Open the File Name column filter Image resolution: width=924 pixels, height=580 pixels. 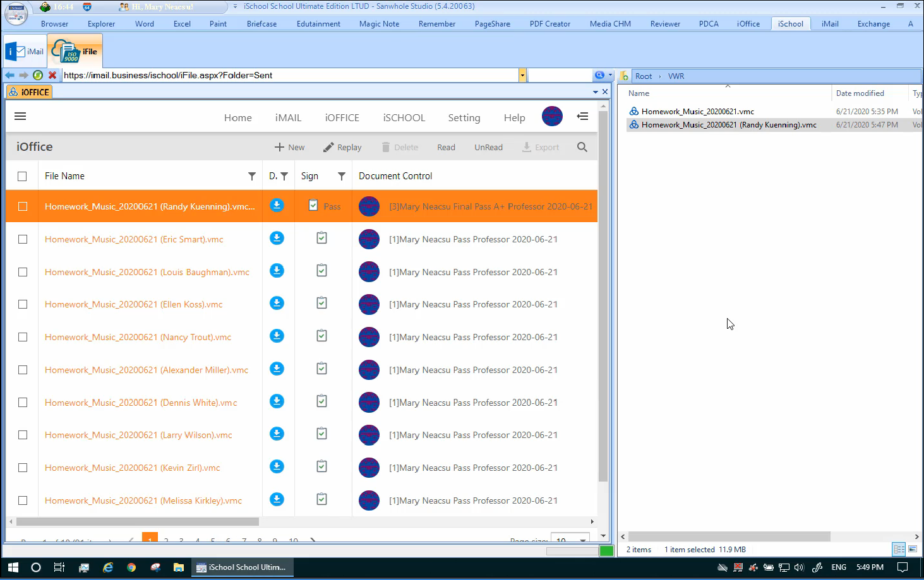point(252,177)
